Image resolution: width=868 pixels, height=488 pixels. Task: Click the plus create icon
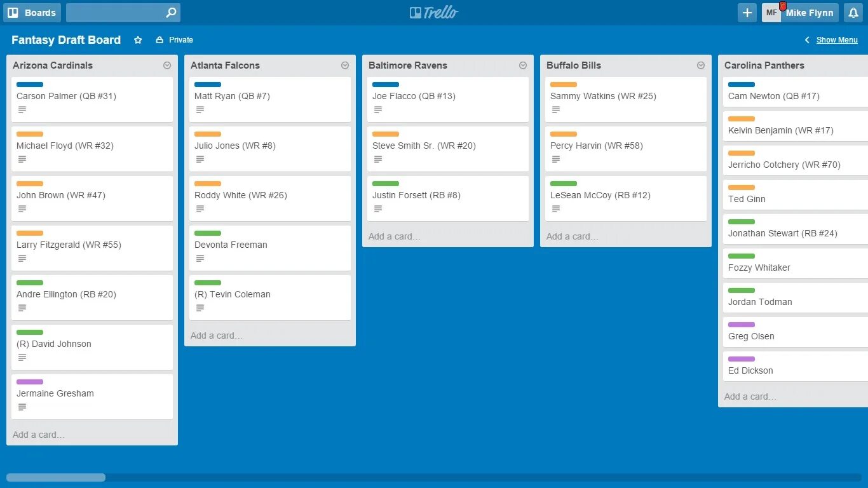(747, 13)
